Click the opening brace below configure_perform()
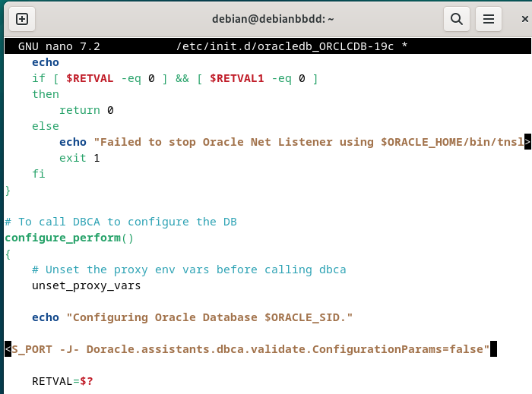The width and height of the screenshot is (532, 394). pos(8,254)
